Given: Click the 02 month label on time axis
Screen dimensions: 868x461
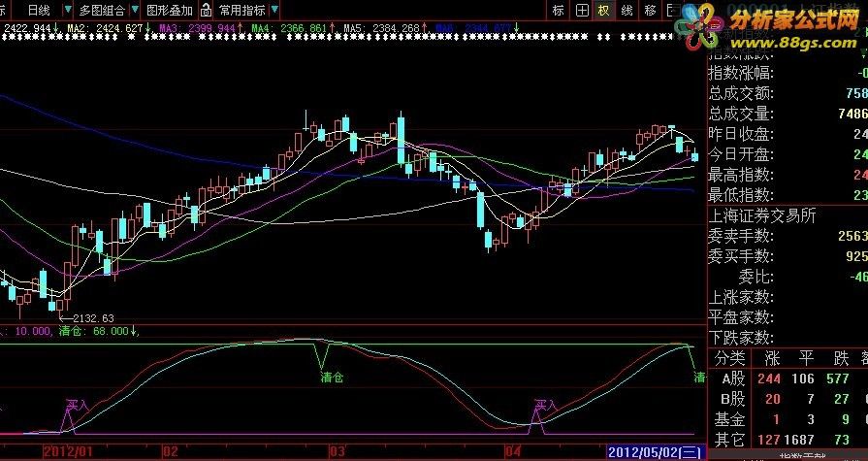Looking at the screenshot, I should click(171, 451).
